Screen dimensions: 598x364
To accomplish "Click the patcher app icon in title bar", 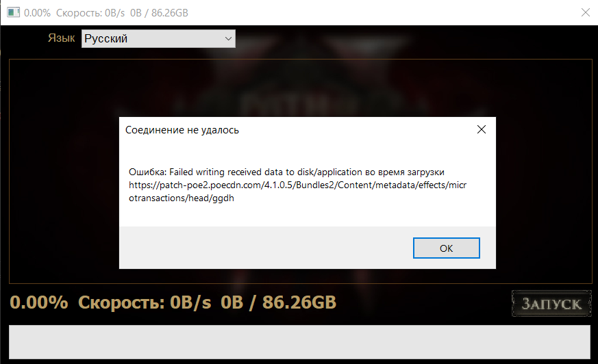I will click(13, 12).
